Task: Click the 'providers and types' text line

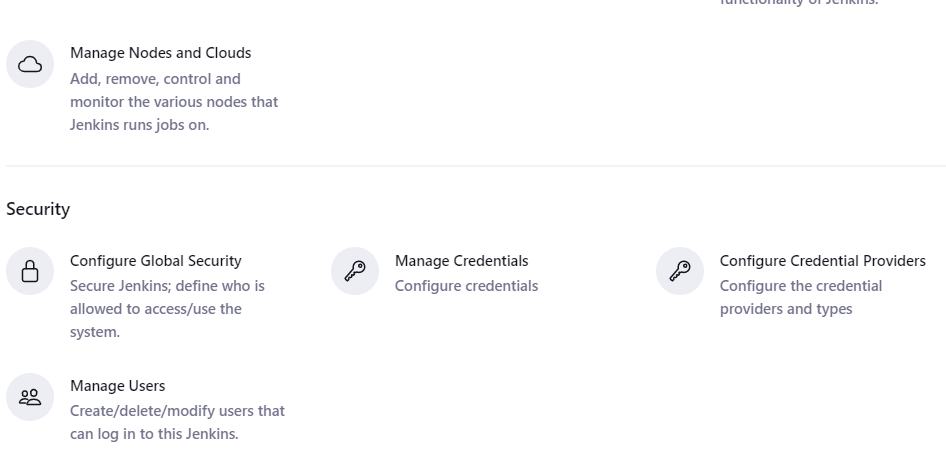Action: point(785,309)
